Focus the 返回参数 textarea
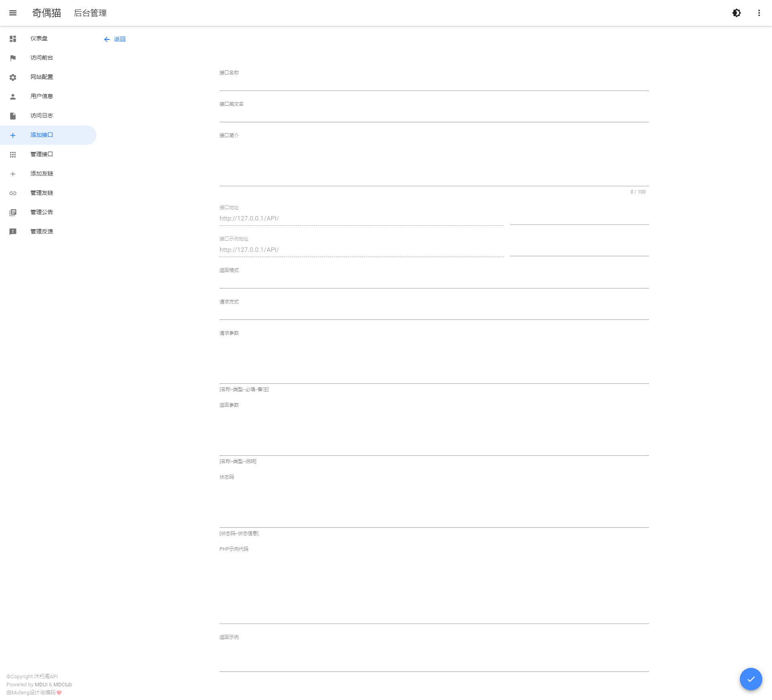The width and height of the screenshot is (772, 700). (x=434, y=432)
